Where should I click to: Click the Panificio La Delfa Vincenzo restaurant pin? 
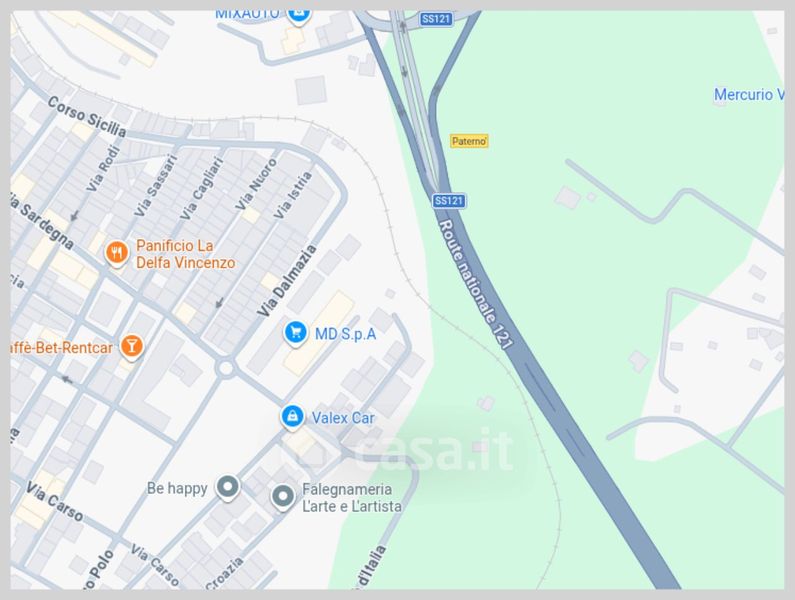[117, 253]
